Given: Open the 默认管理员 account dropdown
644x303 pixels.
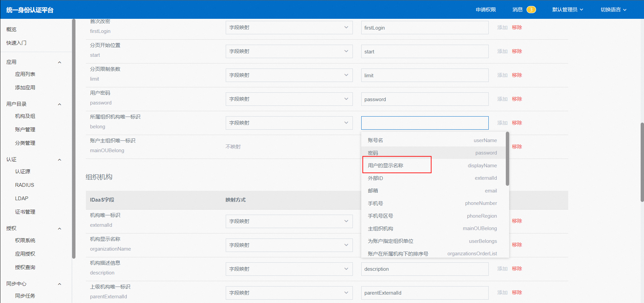Looking at the screenshot, I should click(x=567, y=10).
